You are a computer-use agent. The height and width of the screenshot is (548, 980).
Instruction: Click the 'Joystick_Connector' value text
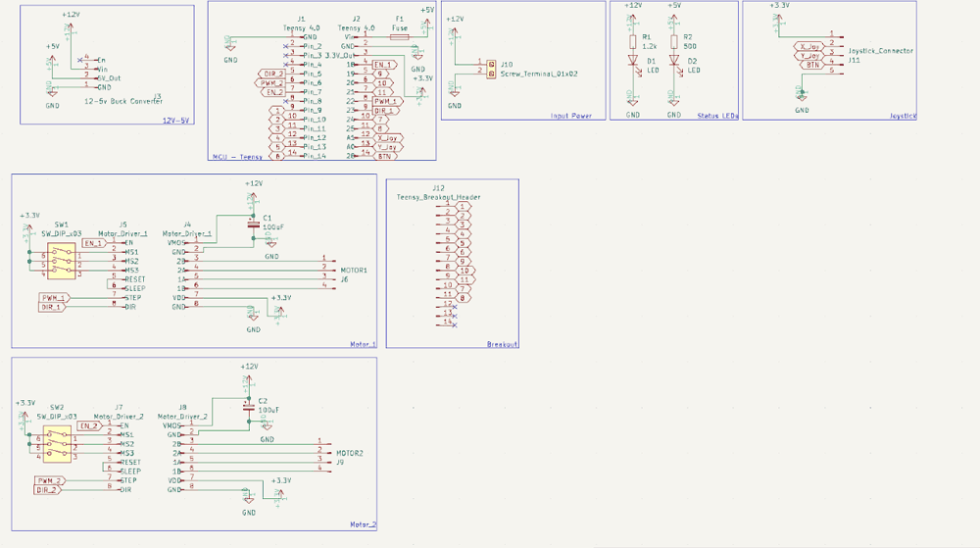point(881,51)
